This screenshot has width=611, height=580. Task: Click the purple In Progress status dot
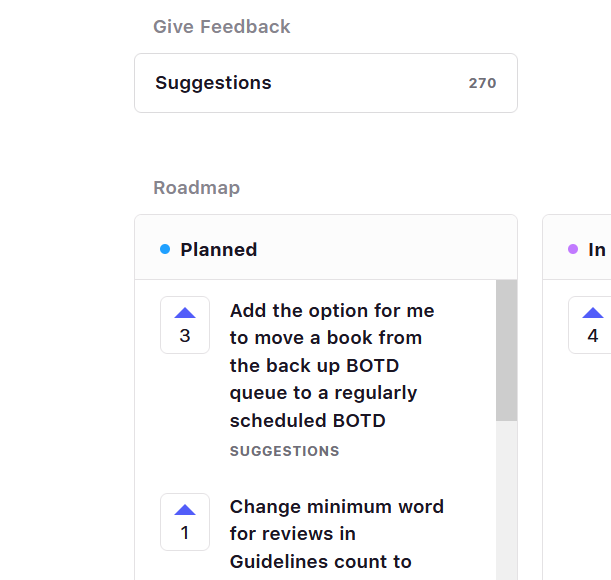573,249
